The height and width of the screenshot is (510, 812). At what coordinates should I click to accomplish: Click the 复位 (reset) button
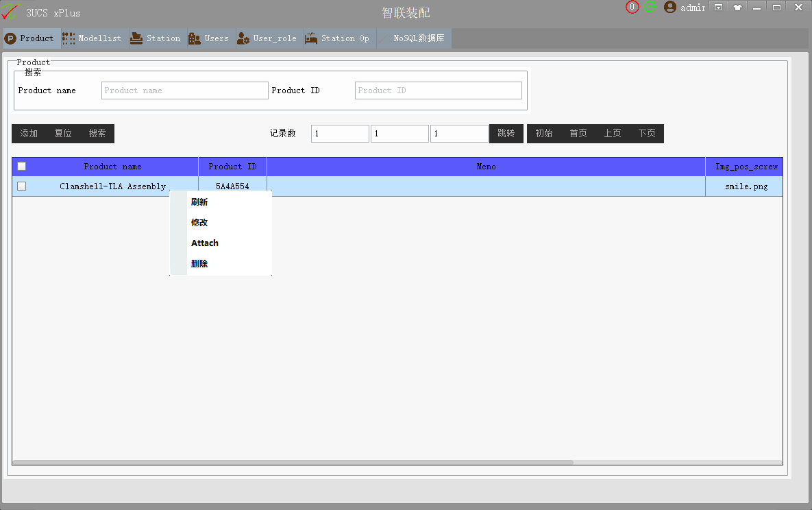(x=63, y=134)
